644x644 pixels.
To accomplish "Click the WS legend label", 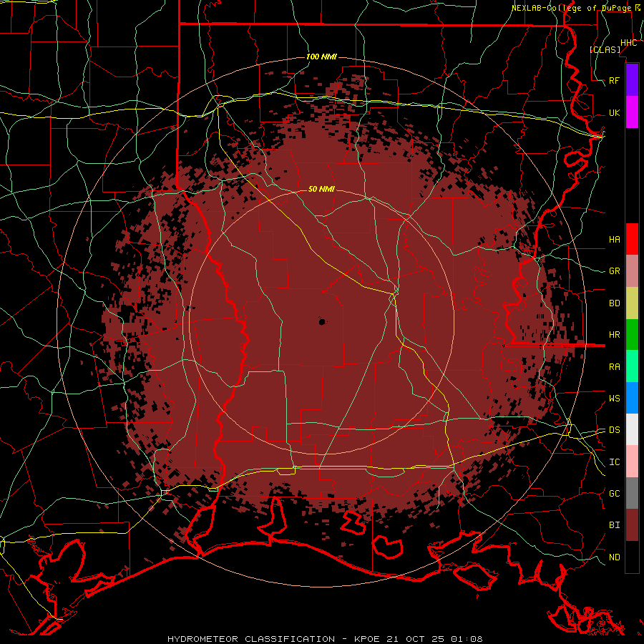I will [614, 399].
